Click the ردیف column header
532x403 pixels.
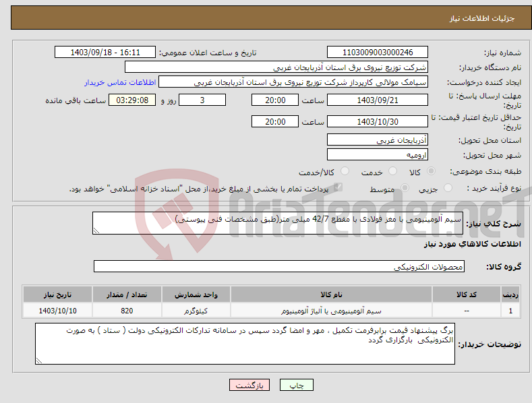(510, 294)
